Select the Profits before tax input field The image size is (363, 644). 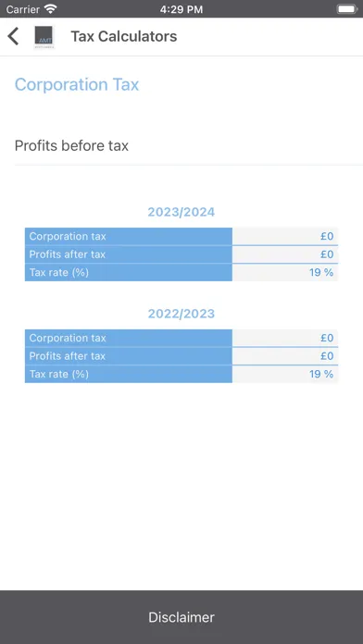click(189, 145)
